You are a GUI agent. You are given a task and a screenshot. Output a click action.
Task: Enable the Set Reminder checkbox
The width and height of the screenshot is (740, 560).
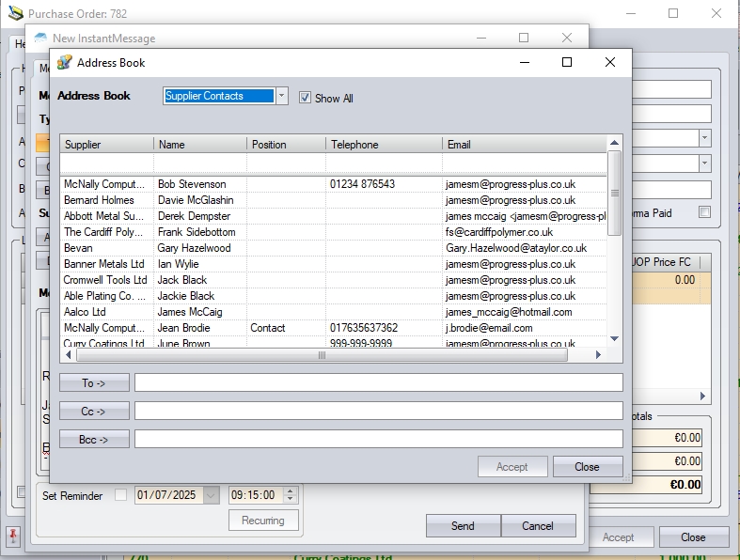pos(120,495)
